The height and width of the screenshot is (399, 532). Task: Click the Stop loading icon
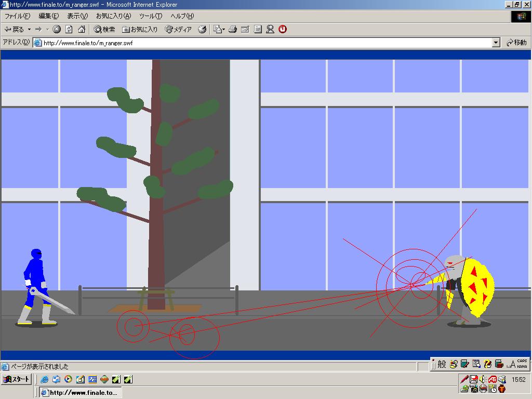coord(57,30)
